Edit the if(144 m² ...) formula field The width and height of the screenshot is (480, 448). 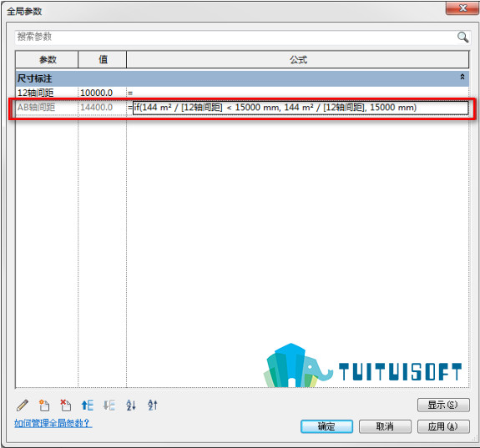pyautogui.click(x=301, y=108)
